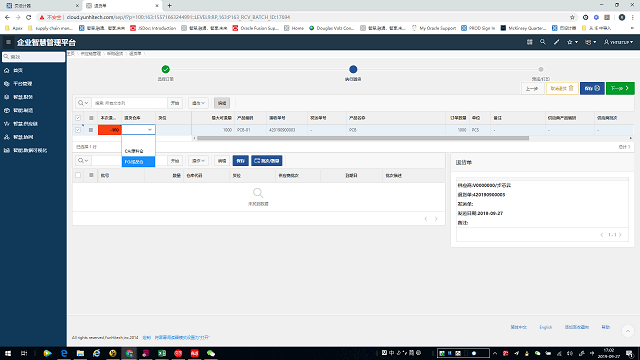Viewport: 640px width, 360px height.
Task: Open 智慧财务 in the sidebar
Action: point(22,97)
